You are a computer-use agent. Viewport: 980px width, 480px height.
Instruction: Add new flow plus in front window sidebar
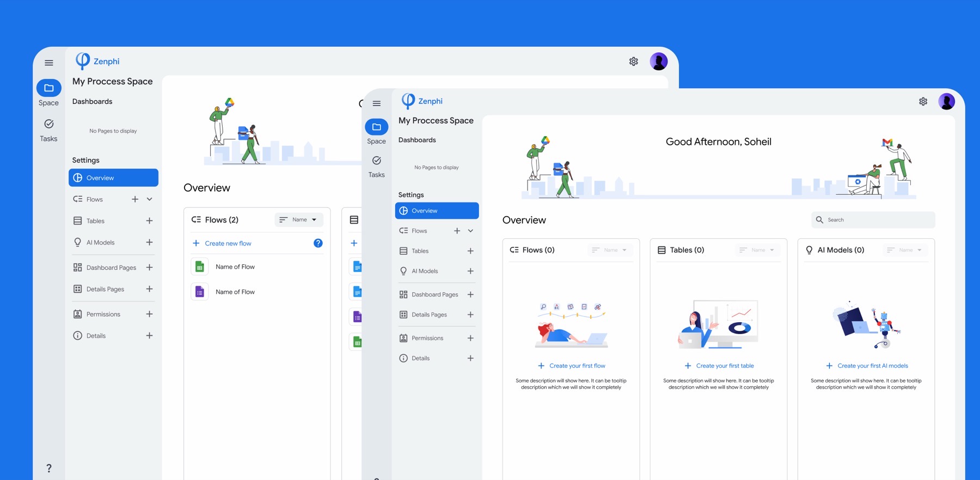click(457, 231)
